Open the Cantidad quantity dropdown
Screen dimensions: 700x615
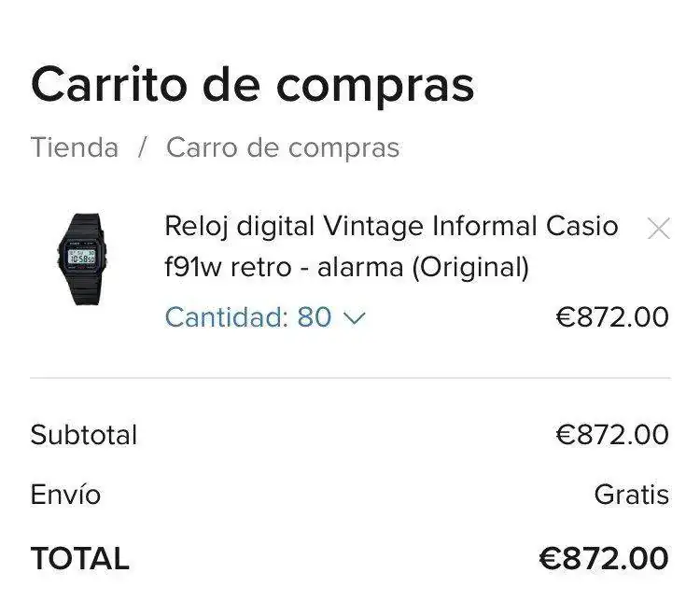(x=265, y=317)
